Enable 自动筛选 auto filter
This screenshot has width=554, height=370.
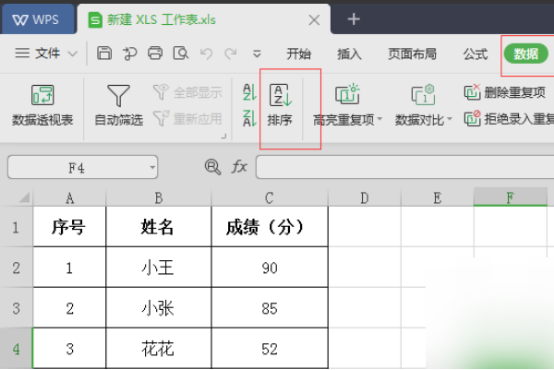click(x=118, y=105)
